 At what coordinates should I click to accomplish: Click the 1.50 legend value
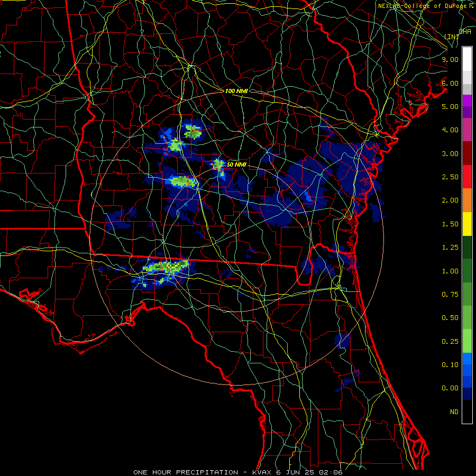coord(450,224)
